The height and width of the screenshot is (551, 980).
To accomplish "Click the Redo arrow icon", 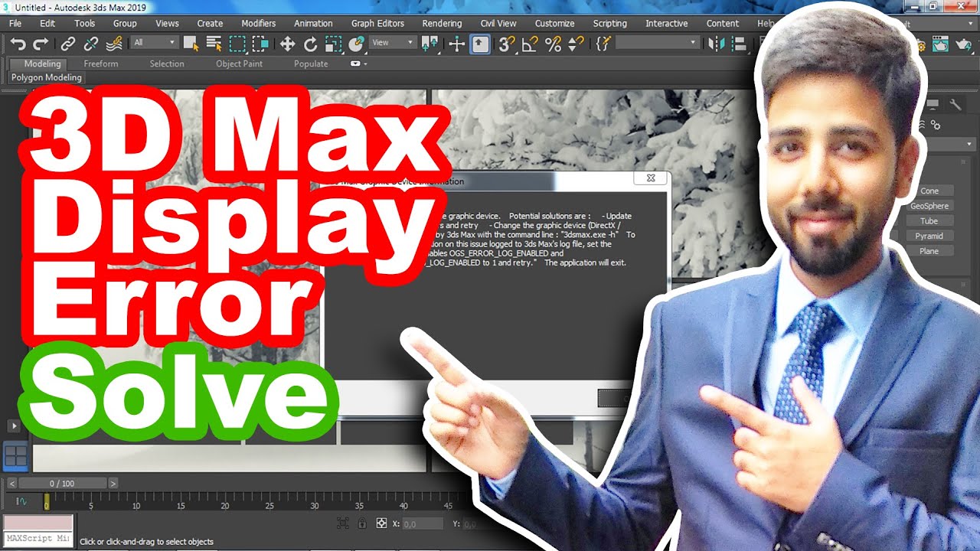I will [41, 44].
